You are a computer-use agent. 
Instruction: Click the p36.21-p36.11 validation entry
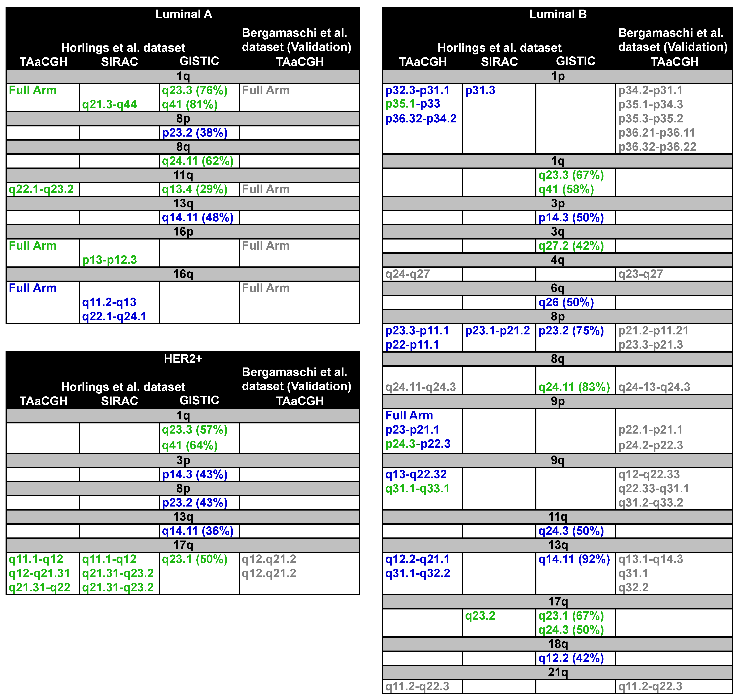click(x=656, y=133)
